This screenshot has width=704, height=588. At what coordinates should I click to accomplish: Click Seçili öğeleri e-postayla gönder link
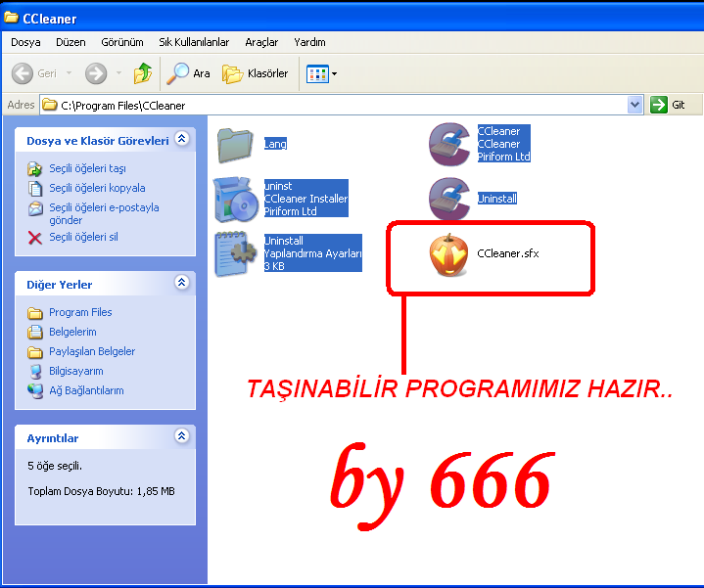pos(104,214)
